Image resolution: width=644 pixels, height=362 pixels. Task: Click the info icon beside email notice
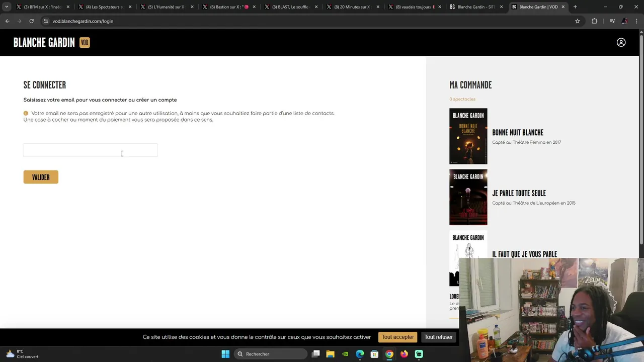coord(26,113)
